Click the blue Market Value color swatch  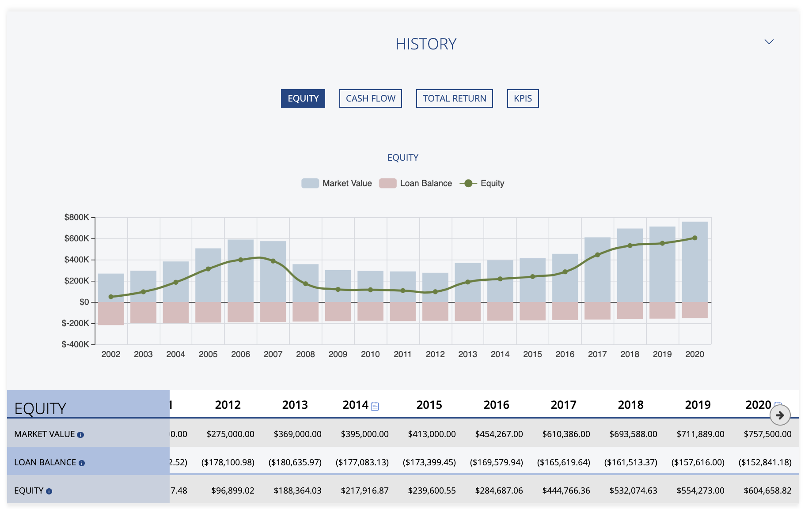tap(310, 183)
